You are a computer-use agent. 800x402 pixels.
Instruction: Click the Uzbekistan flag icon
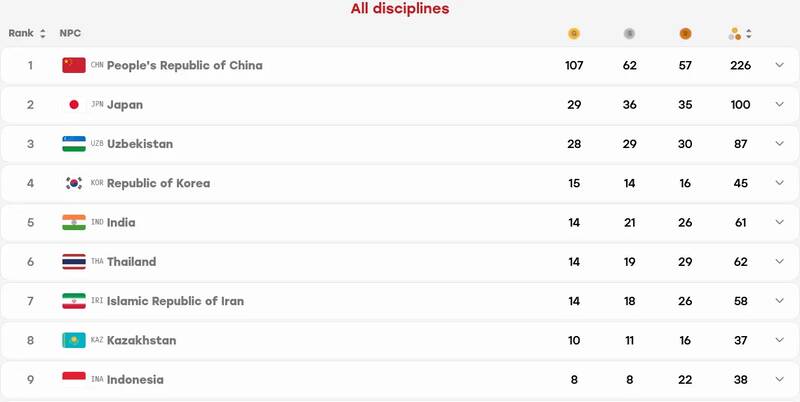click(74, 144)
